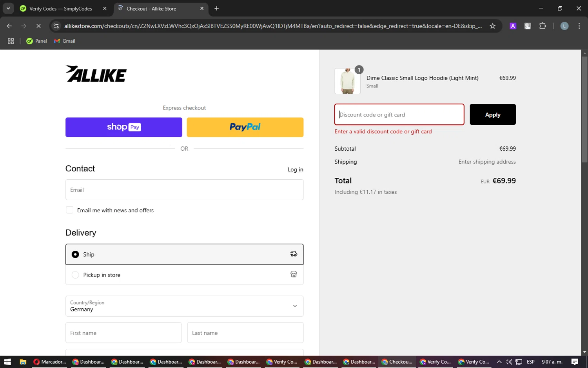588x368 pixels.
Task: Open Chrome's three-dot menu
Action: pos(579,26)
